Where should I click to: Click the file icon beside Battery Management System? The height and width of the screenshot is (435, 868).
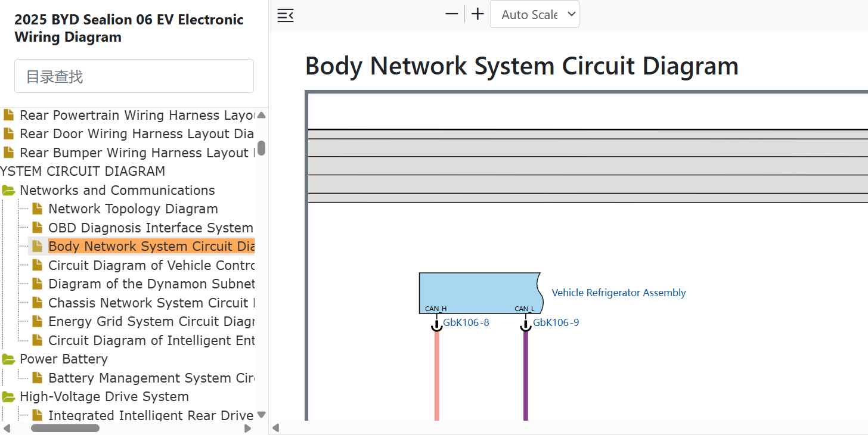(38, 378)
